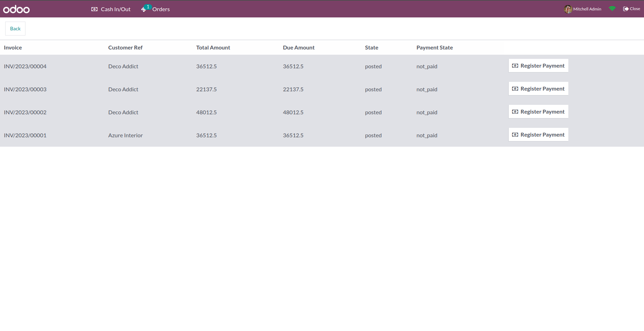This screenshot has height=331, width=644.
Task: Click Deco Addict in INV/2023/00004 row
Action: point(123,66)
